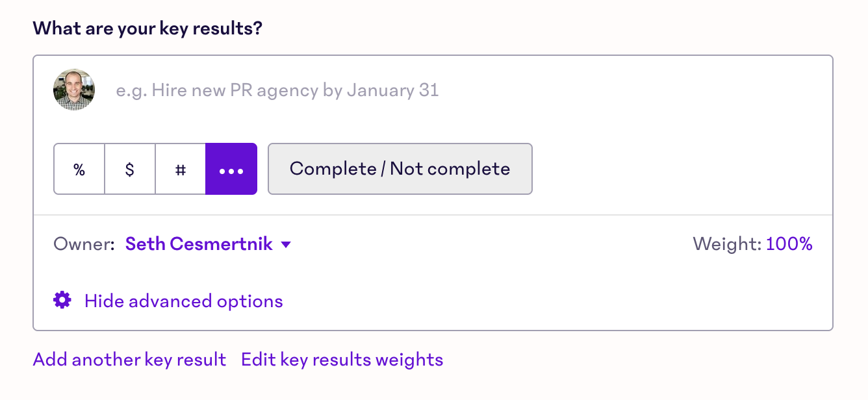868x400 pixels.
Task: Open the Seth Cesmertnik owner selector
Action: tap(199, 244)
